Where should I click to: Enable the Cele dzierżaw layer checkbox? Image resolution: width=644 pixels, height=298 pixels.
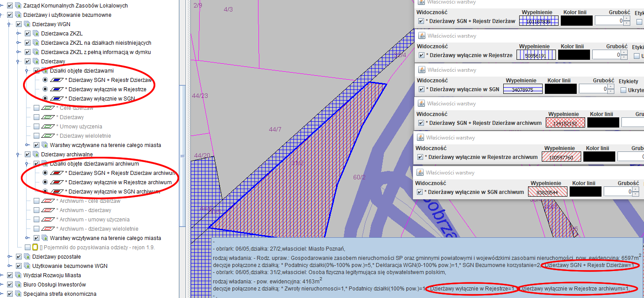(36, 108)
